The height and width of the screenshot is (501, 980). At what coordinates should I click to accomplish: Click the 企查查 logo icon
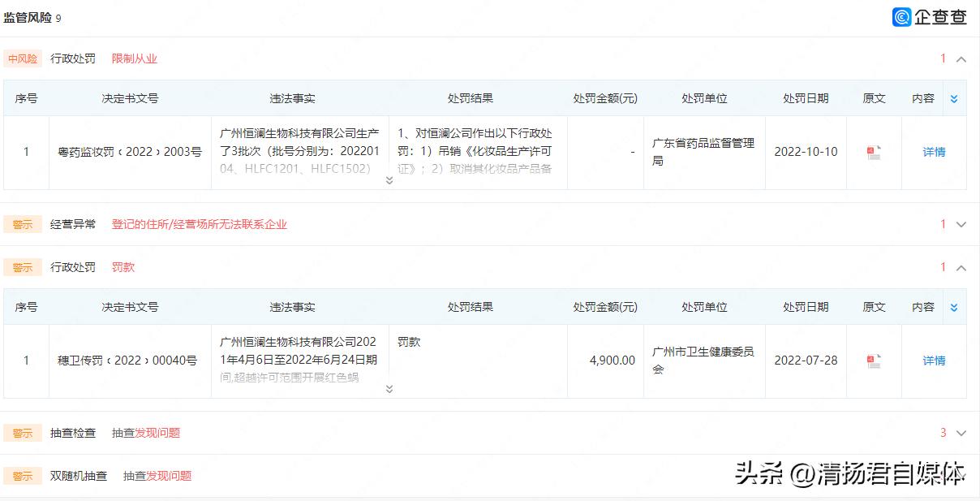pyautogui.click(x=903, y=16)
